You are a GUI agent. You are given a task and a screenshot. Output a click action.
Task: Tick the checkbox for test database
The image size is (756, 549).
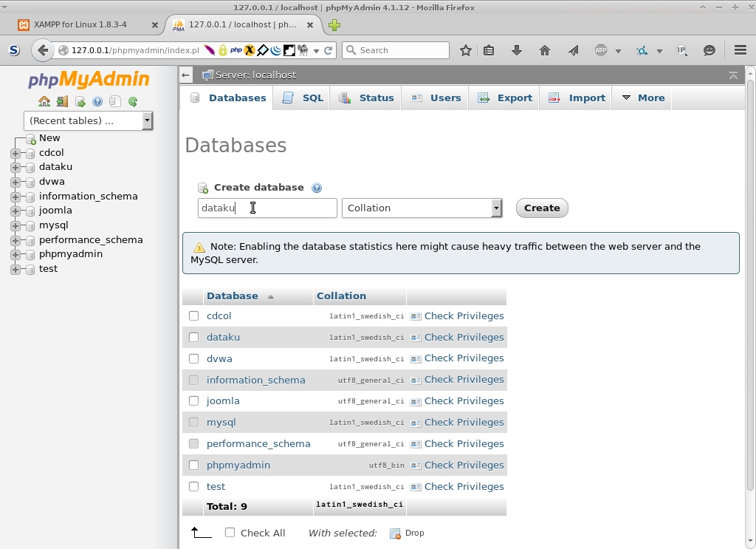tap(194, 486)
